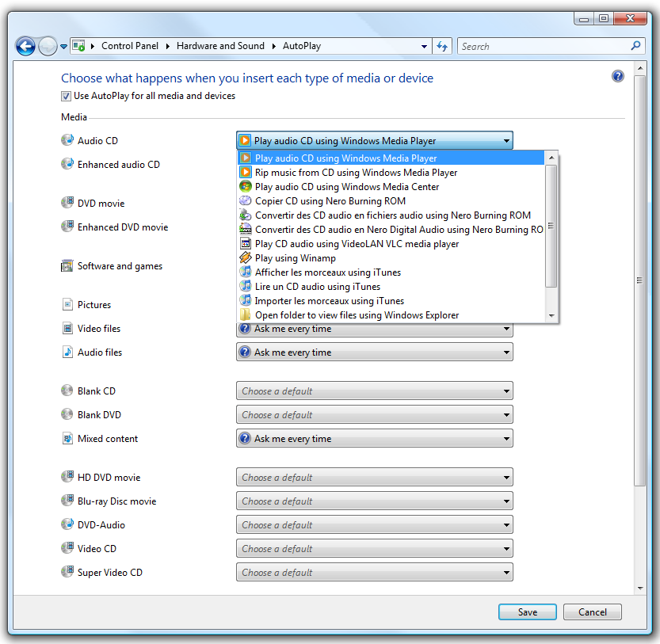Open the HD DVD movie default dropdown

click(375, 477)
